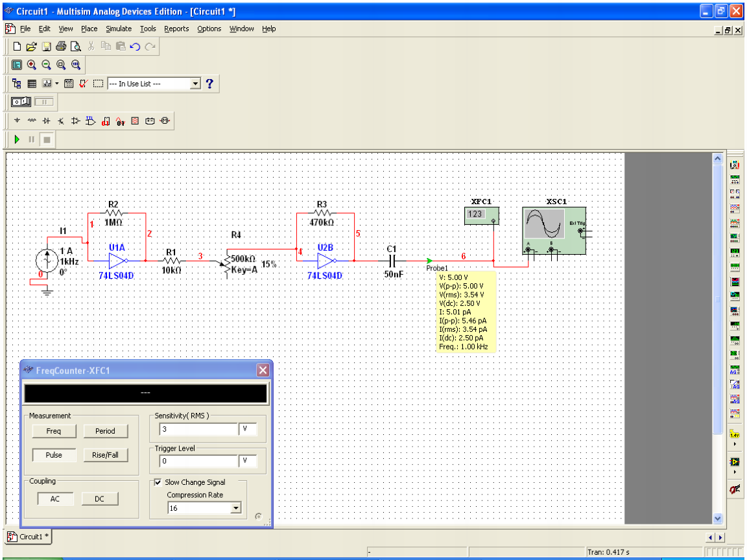This screenshot has width=747, height=560.
Task: Select AC coupling
Action: (x=55, y=498)
